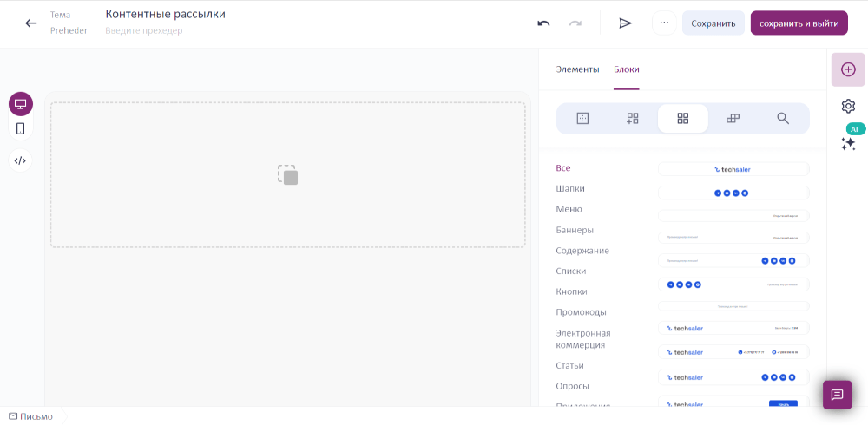The image size is (868, 425).
Task: Select the Все category
Action: point(563,168)
